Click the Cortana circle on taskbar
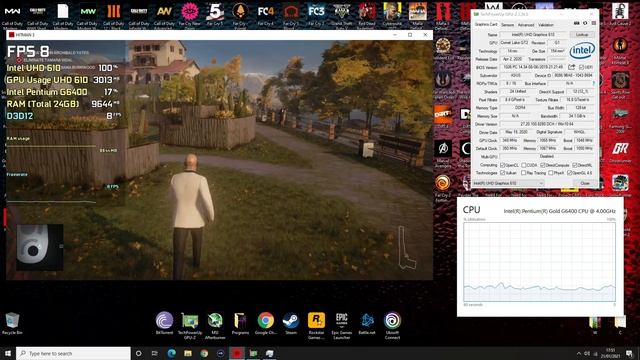 [x=138, y=353]
